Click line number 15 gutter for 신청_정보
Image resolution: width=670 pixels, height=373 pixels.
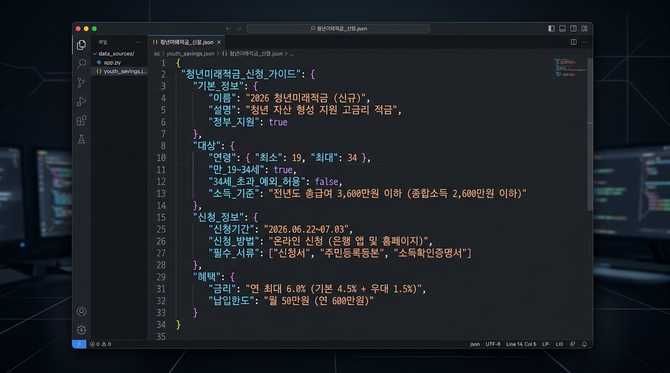tap(161, 217)
